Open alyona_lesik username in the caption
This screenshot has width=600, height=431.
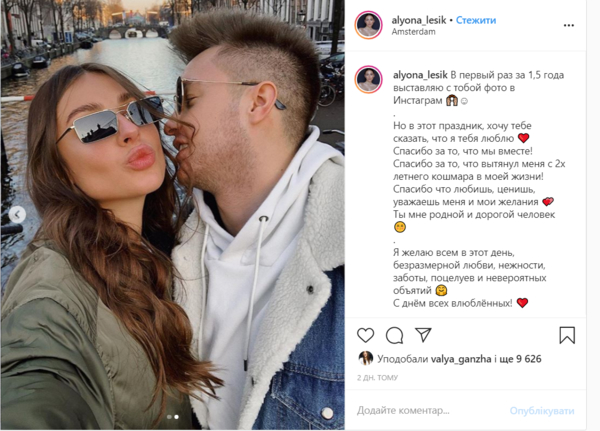click(420, 75)
